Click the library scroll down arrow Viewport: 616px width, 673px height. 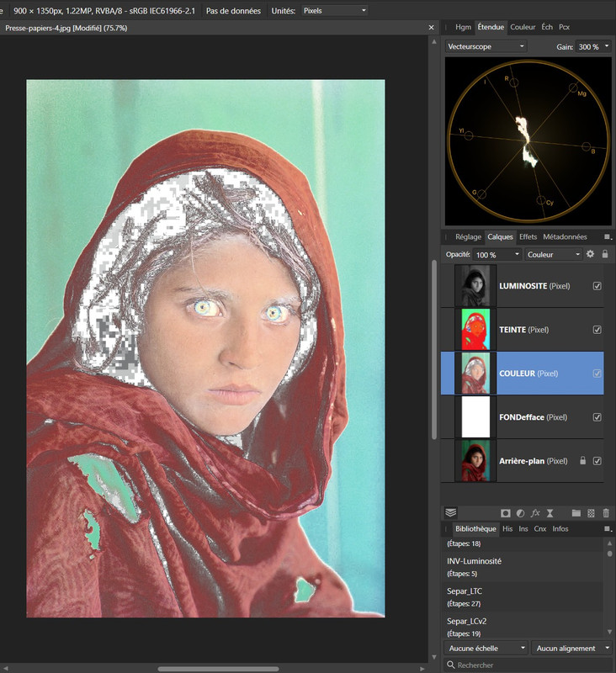(x=610, y=632)
